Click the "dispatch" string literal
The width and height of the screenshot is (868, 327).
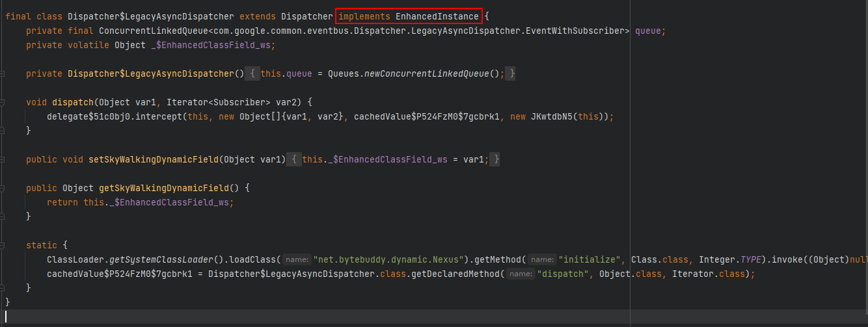(563, 274)
